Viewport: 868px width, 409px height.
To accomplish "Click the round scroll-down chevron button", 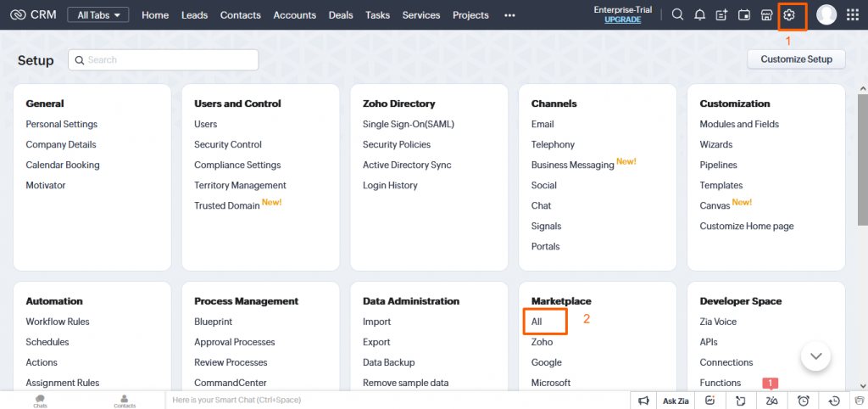I will coord(816,356).
